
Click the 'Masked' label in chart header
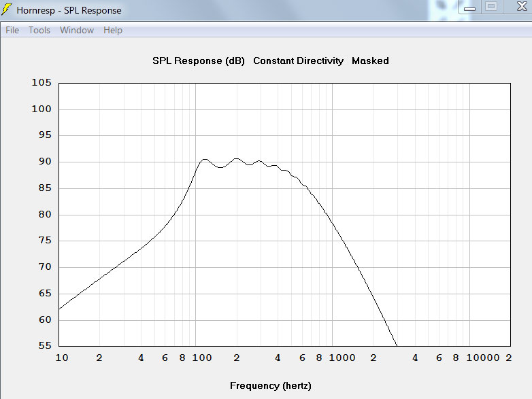[370, 60]
